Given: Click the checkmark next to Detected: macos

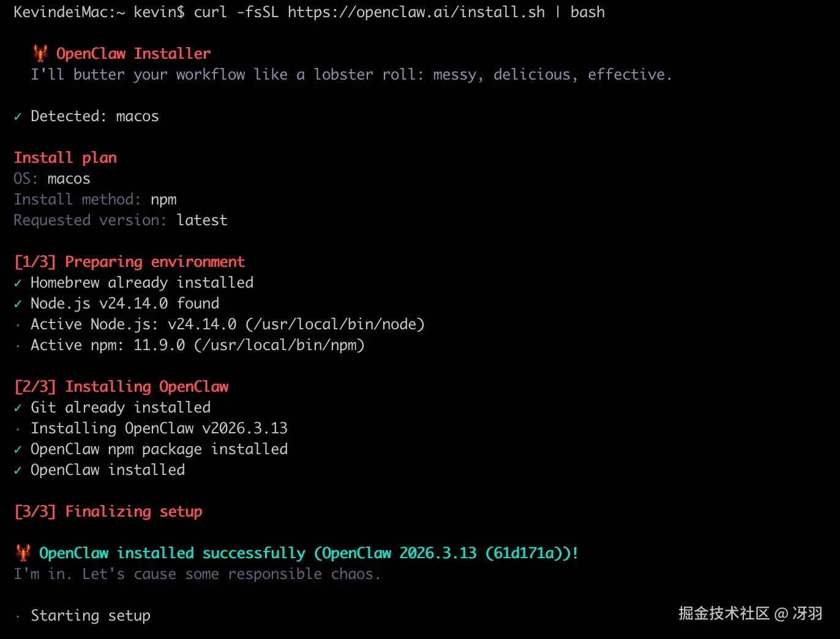Looking at the screenshot, I should coord(18,116).
